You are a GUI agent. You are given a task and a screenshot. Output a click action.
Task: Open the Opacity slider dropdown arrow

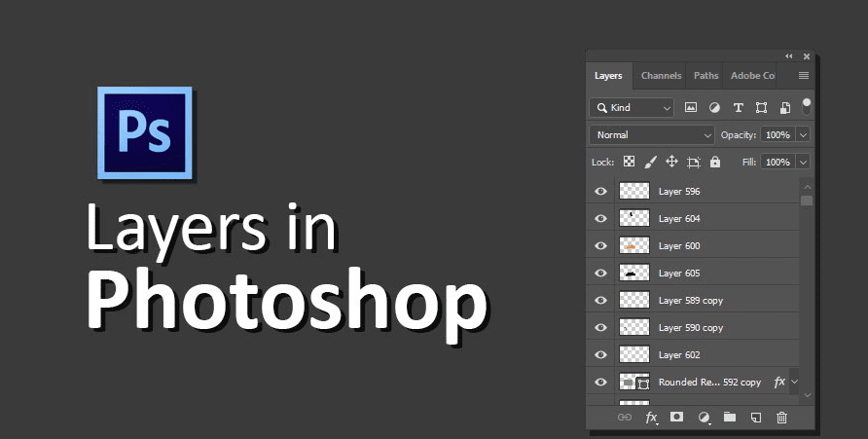pyautogui.click(x=803, y=134)
